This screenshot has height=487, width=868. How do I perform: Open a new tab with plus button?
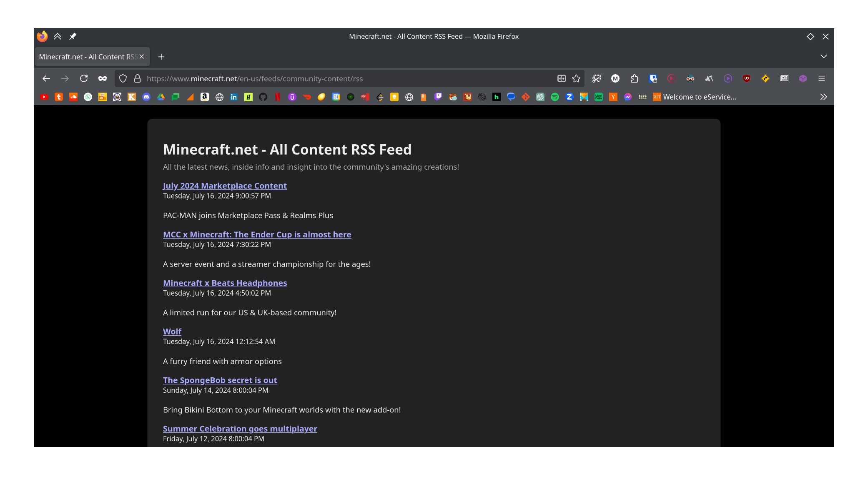pos(161,57)
